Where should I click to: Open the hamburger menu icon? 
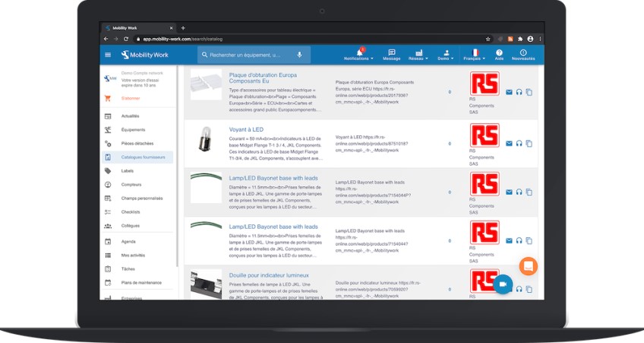pyautogui.click(x=108, y=55)
